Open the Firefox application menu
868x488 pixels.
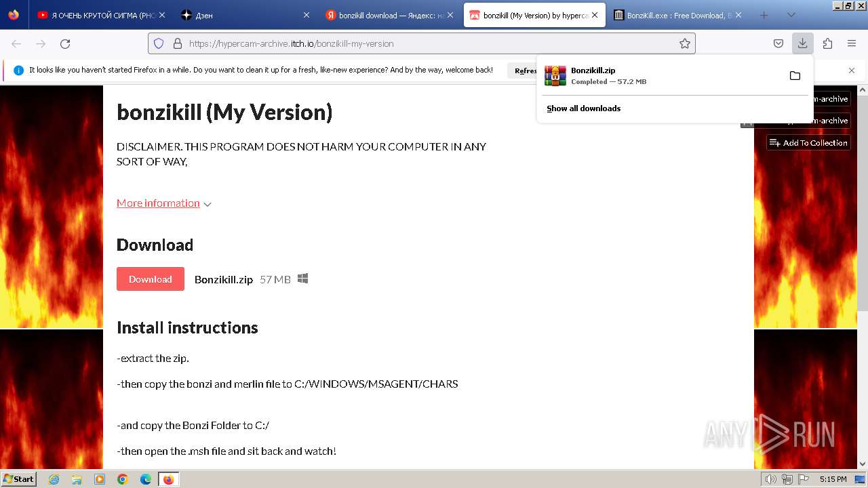point(852,43)
